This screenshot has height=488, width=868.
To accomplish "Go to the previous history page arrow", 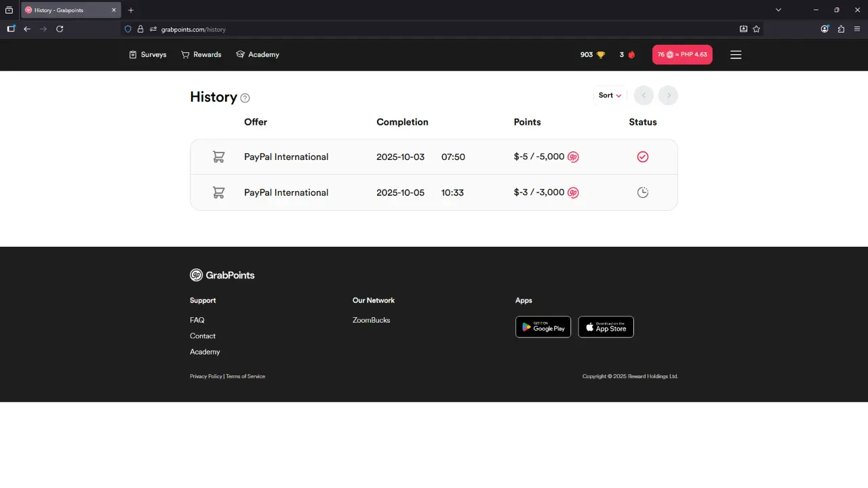I will 644,96.
